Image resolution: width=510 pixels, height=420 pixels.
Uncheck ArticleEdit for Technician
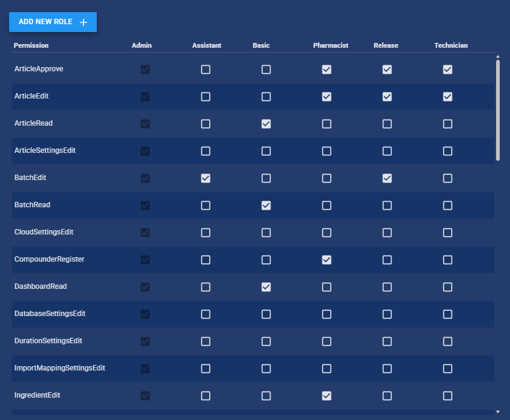pos(448,97)
